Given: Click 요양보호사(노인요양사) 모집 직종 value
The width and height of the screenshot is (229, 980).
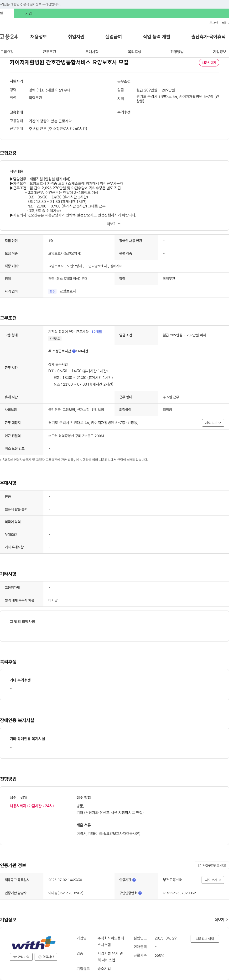Looking at the screenshot, I should tap(65, 253).
